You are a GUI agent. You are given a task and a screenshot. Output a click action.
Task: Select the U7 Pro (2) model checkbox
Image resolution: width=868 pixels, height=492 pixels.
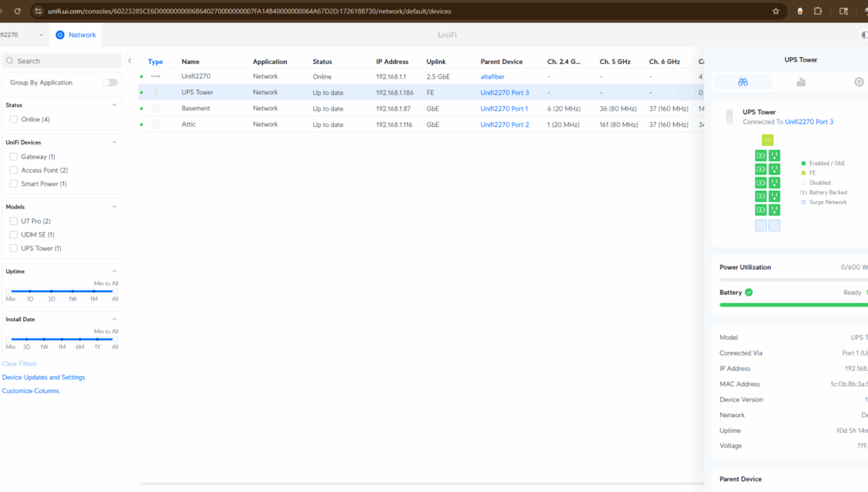click(x=13, y=221)
